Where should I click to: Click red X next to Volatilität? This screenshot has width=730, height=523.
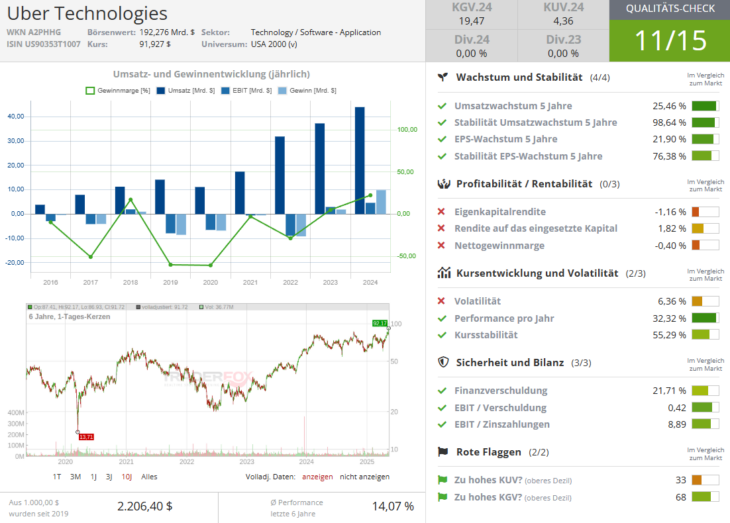(x=441, y=301)
